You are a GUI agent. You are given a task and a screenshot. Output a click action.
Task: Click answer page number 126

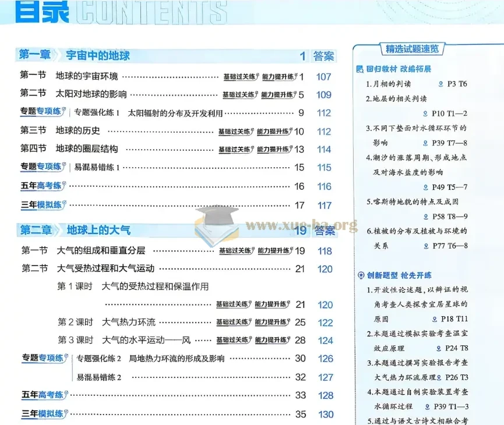pos(326,359)
